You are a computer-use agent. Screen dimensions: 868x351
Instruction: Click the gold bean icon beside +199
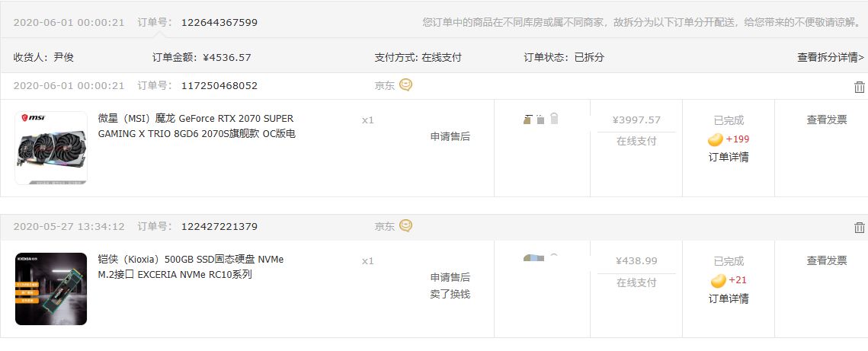click(716, 139)
